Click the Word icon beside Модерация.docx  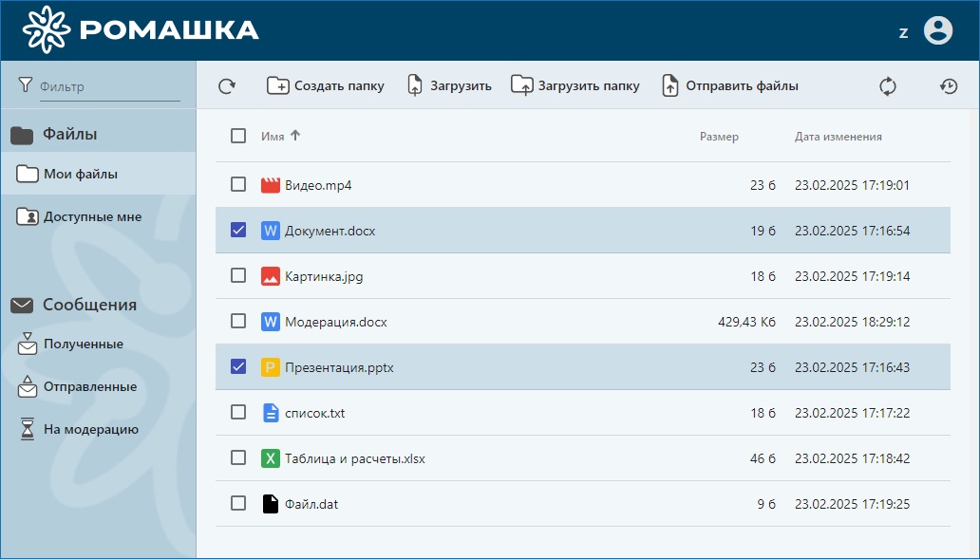(x=270, y=322)
